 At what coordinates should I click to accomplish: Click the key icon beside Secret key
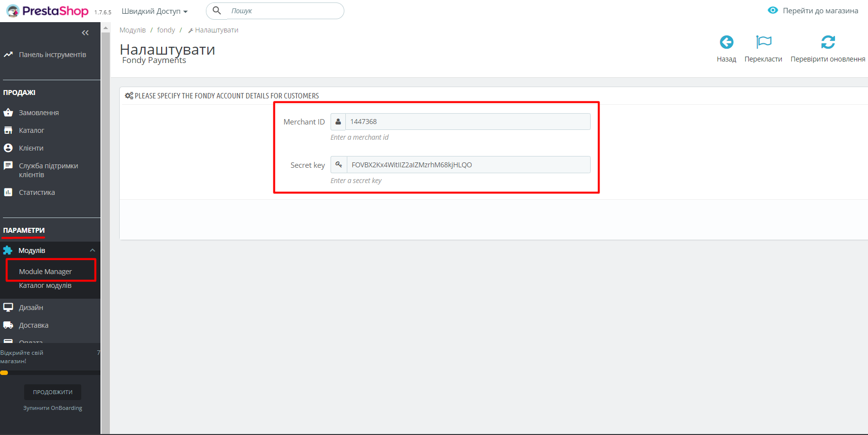pos(339,165)
